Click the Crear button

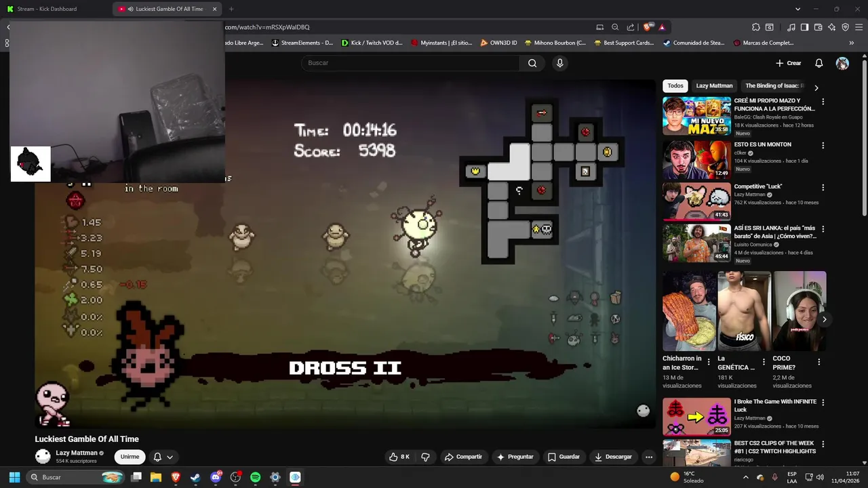click(x=789, y=63)
